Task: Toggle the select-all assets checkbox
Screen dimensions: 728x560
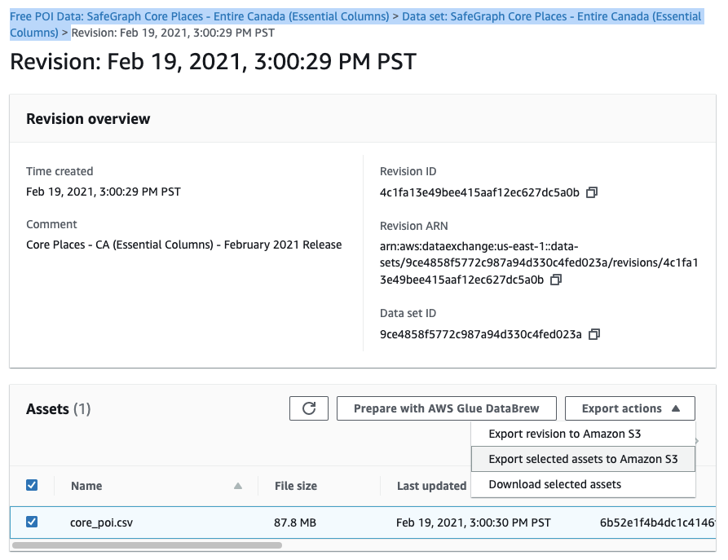Action: coord(32,485)
